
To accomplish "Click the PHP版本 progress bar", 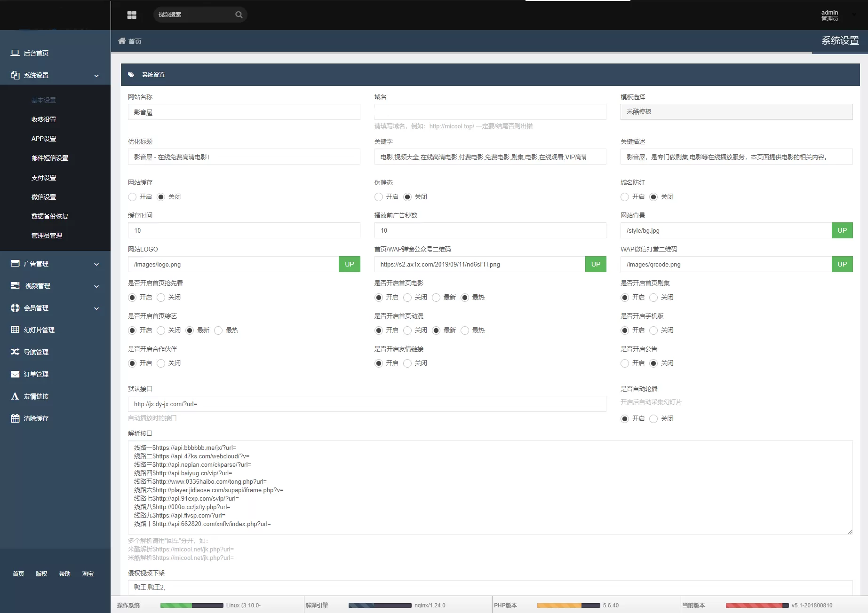I will 569,605.
